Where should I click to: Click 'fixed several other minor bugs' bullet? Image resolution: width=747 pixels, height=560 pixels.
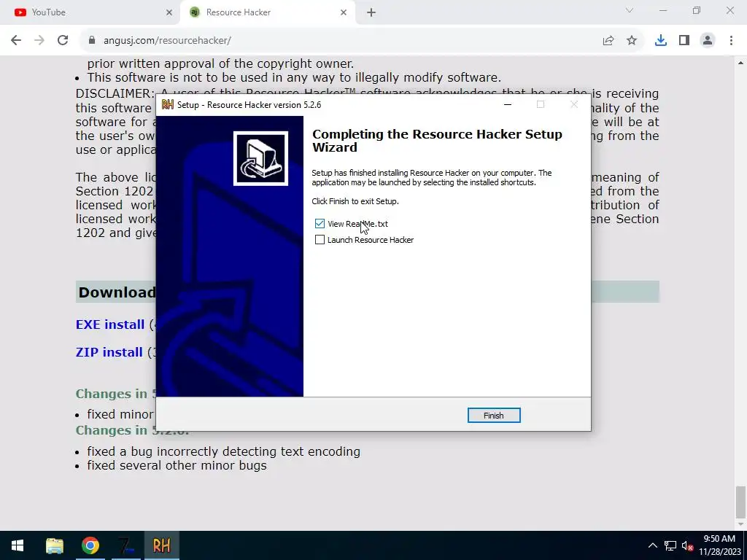177,465
